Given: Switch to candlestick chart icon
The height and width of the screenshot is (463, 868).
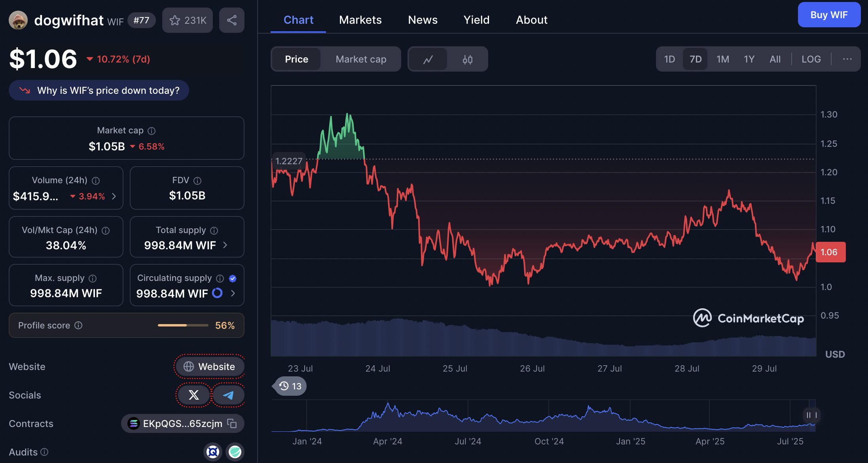Looking at the screenshot, I should (x=468, y=59).
